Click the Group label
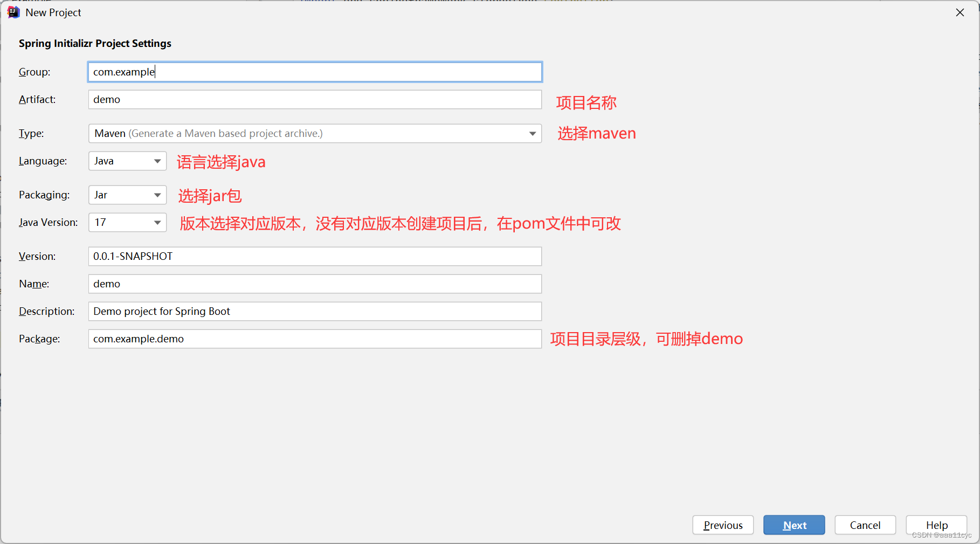Viewport: 980px width, 544px height. pyautogui.click(x=34, y=72)
